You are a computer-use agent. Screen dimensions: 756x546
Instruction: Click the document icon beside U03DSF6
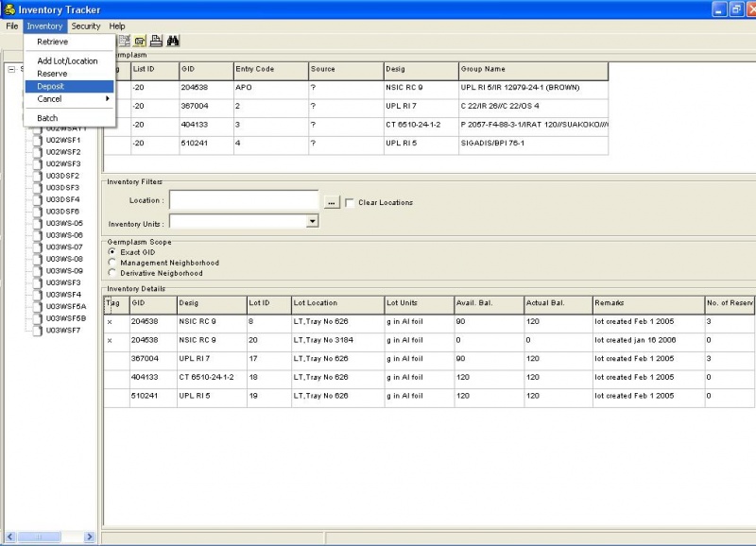coord(38,212)
